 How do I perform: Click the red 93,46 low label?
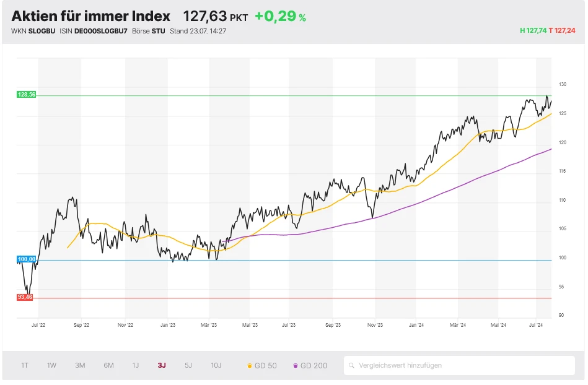click(x=25, y=298)
